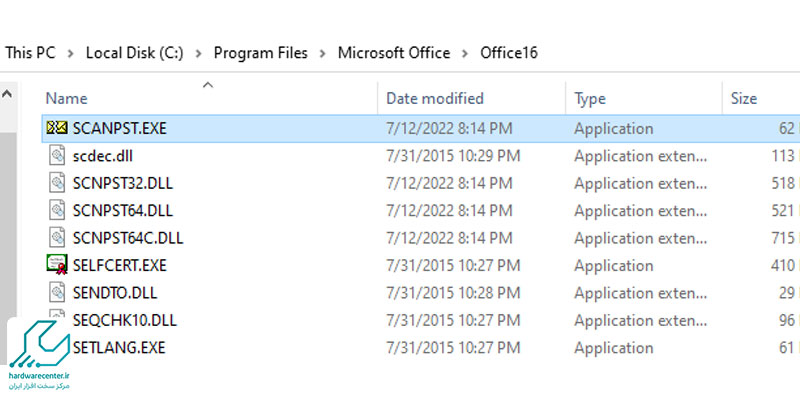Click the date modified of SCNPST64C.DLL
The width and height of the screenshot is (800, 400).
pyautogui.click(x=449, y=239)
